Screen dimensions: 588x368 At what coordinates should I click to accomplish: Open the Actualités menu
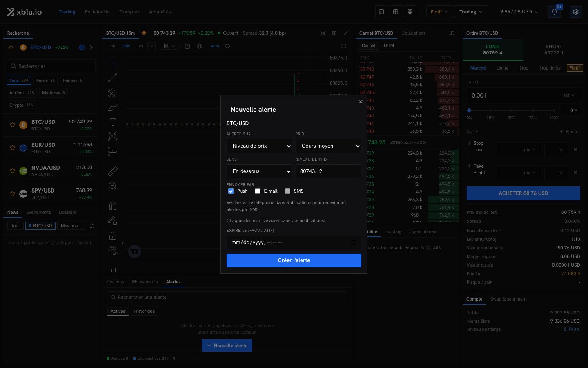[x=160, y=12]
